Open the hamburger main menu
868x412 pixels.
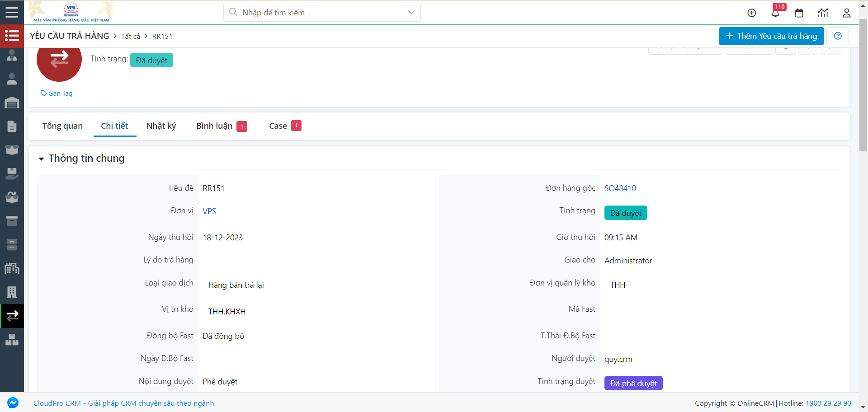pos(12,12)
